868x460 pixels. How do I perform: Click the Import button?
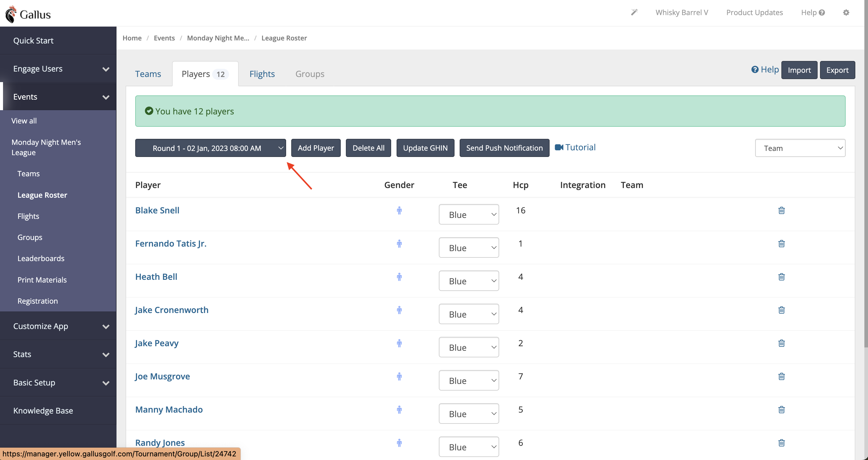coord(799,70)
